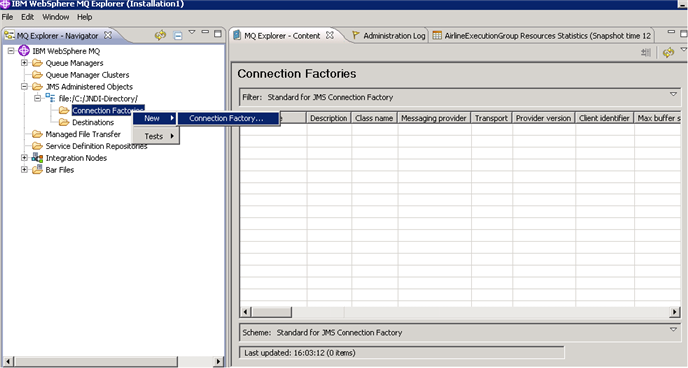Collapse the file:/C:/JNDI-Directory/ node
This screenshot has width=688, height=368.
[38, 98]
